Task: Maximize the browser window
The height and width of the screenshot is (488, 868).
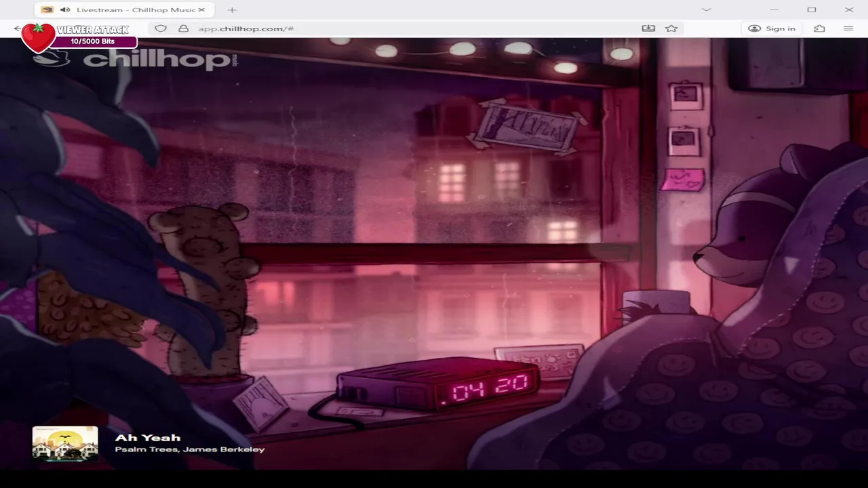Action: (x=812, y=9)
